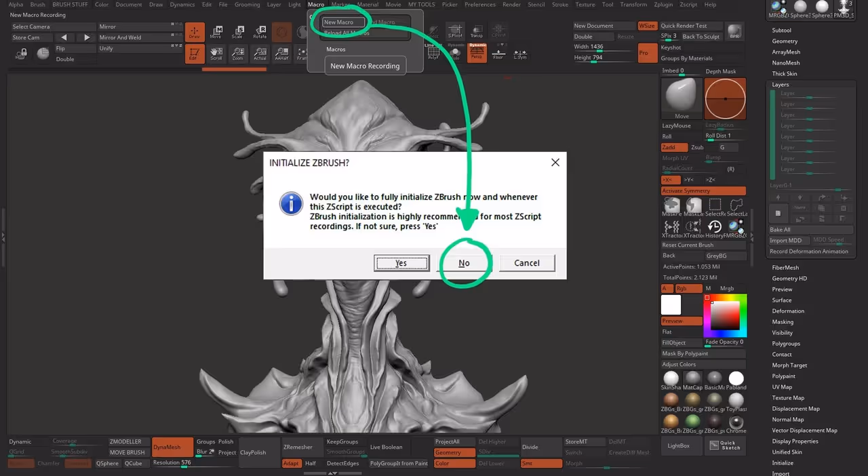Click New Macro in Macro menu

pos(344,22)
